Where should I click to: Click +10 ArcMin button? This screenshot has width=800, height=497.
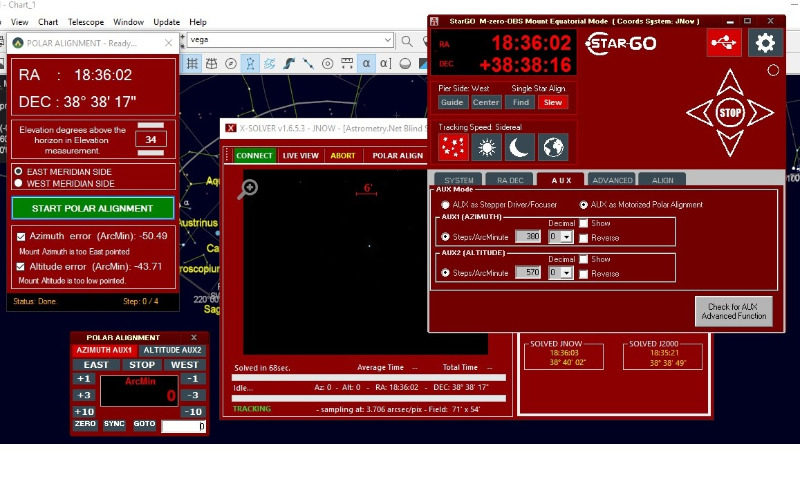pos(84,412)
